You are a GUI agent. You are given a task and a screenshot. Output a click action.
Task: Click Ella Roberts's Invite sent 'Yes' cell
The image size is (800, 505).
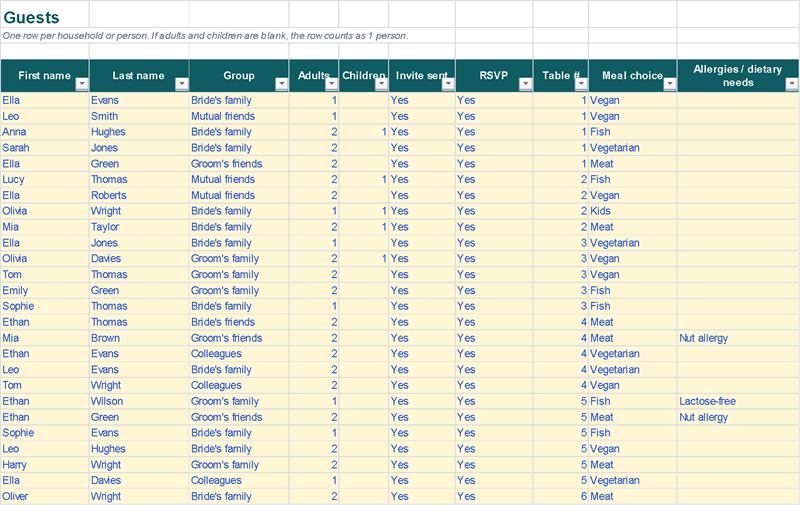pos(422,195)
